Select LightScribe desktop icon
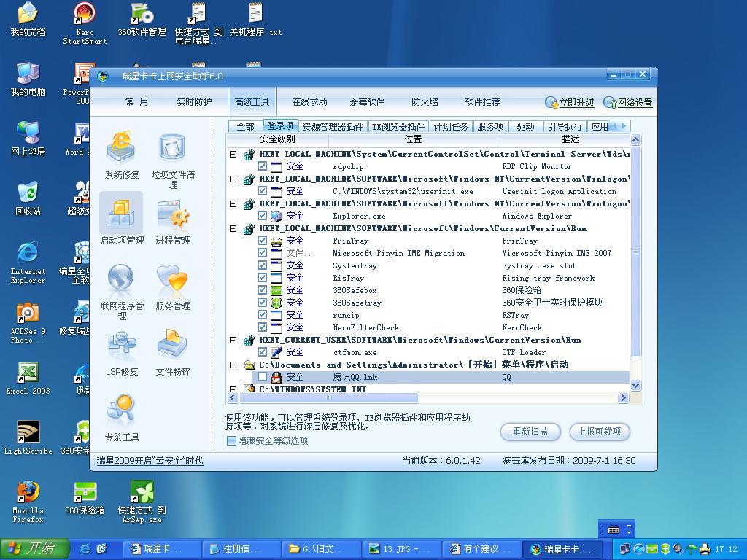Image resolution: width=747 pixels, height=560 pixels. (28, 438)
